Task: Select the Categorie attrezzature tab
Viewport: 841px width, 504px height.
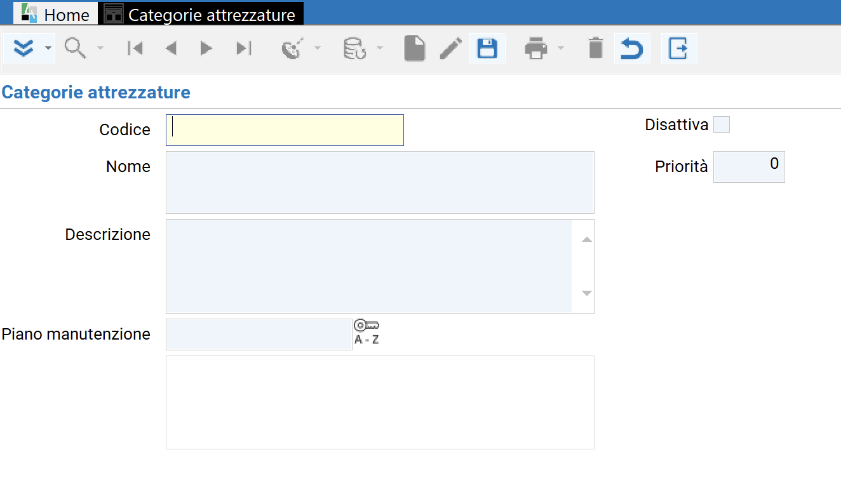Action: tap(203, 14)
